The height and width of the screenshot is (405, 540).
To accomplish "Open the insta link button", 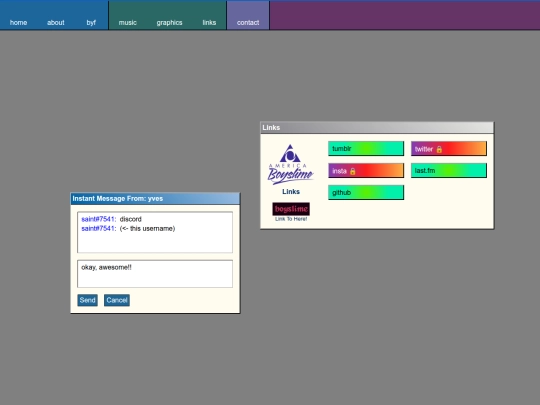I will pos(366,170).
